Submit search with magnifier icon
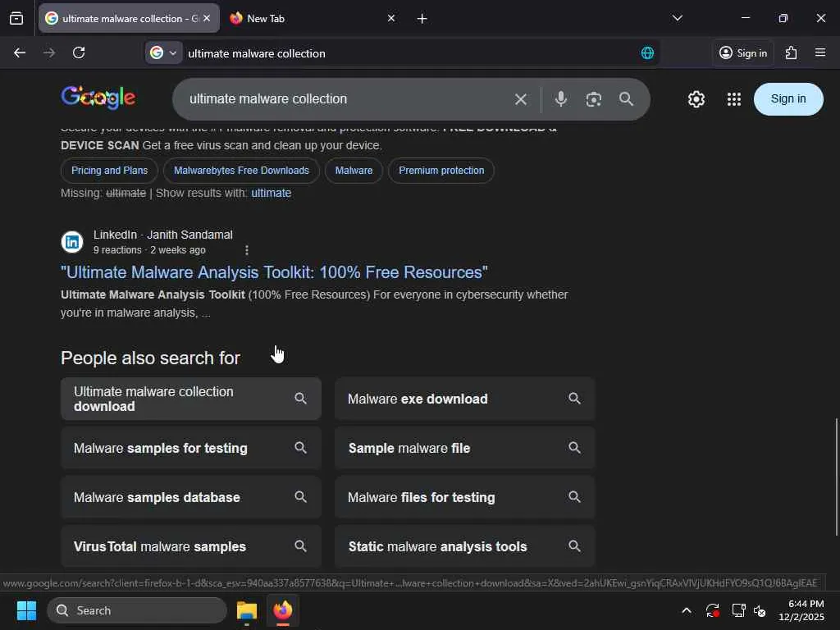 (x=626, y=99)
